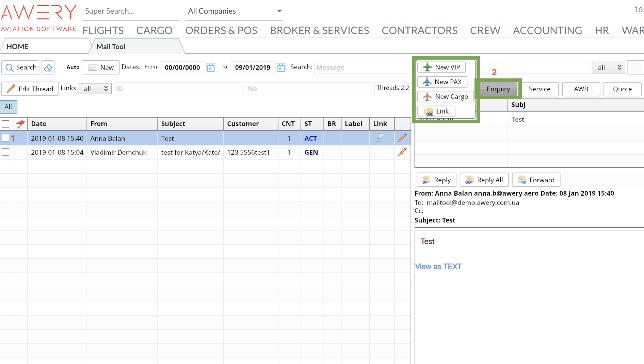Open the From date calendar picker
Viewport: 644px width, 364px height.
click(211, 67)
